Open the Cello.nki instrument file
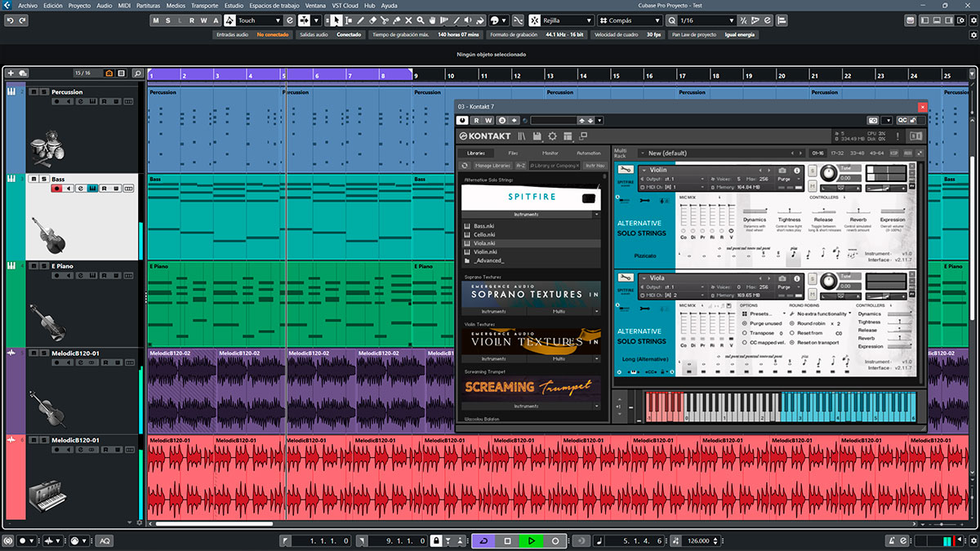This screenshot has width=980, height=551. (485, 234)
